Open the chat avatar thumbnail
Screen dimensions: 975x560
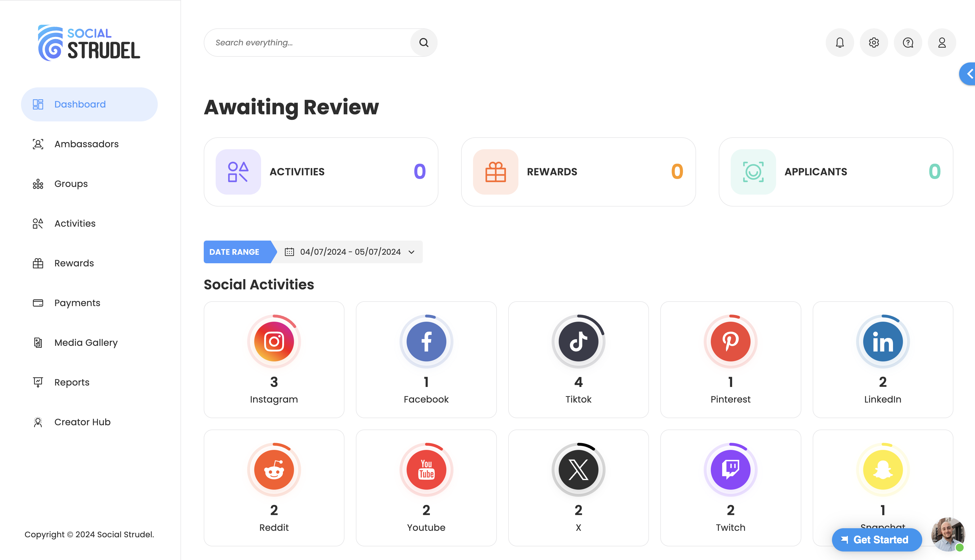(948, 534)
